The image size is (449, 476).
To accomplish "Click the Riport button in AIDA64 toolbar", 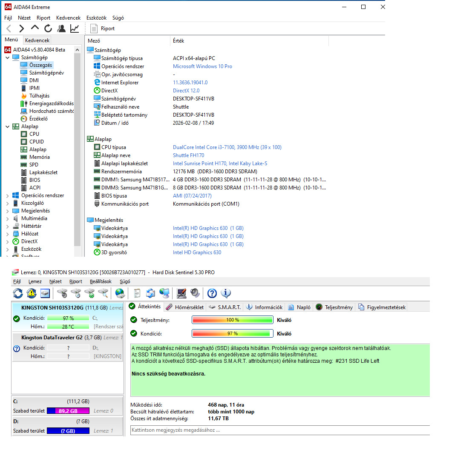I will pyautogui.click(x=103, y=29).
